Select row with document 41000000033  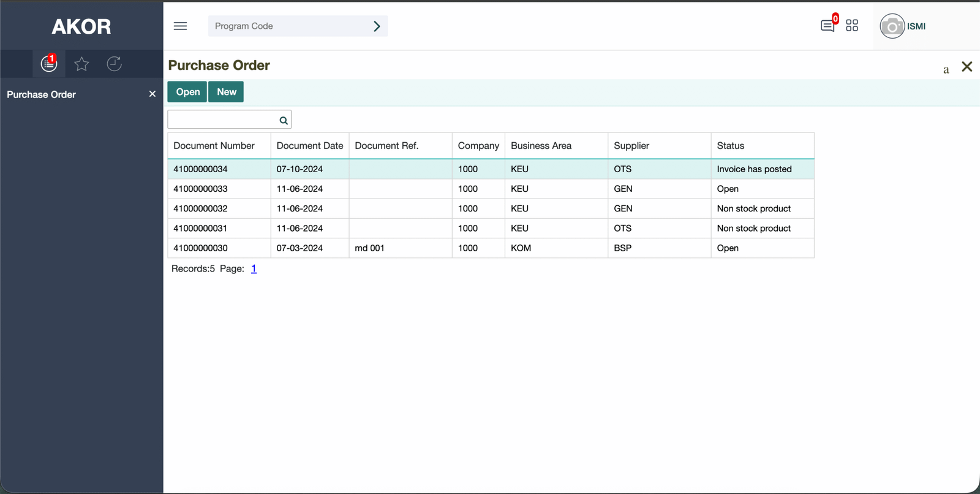(x=200, y=189)
